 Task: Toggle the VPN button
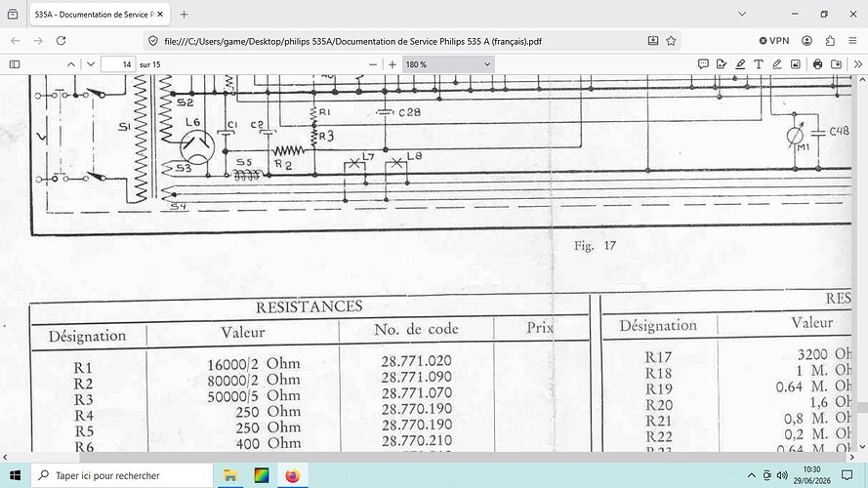click(x=774, y=41)
